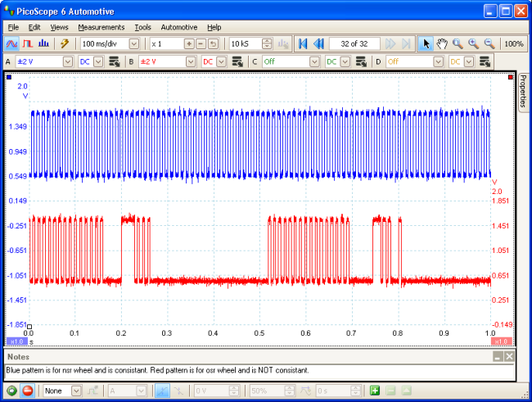
Task: Expand Channel B DC coupling dropdown
Action: coord(222,61)
